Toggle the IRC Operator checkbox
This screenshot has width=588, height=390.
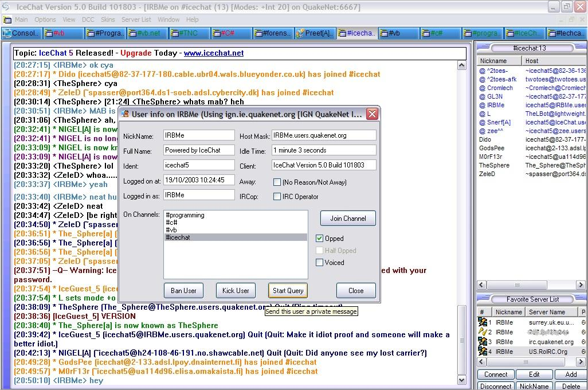click(x=277, y=196)
